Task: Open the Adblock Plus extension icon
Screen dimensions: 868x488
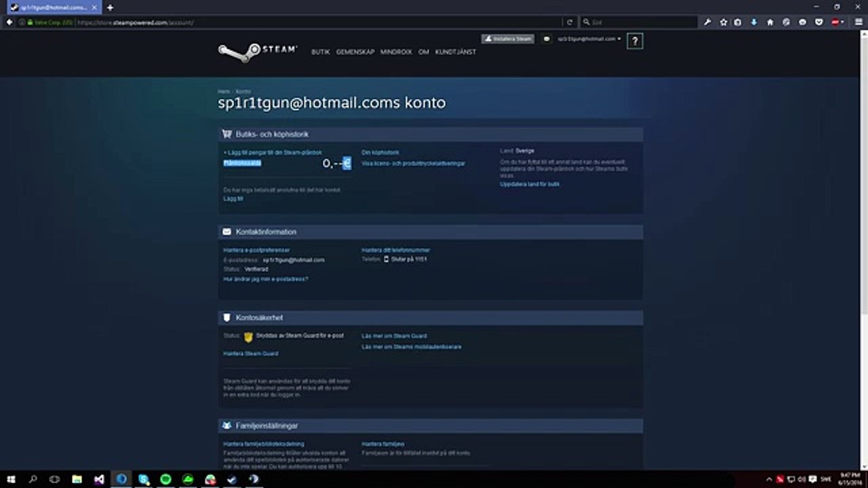Action: pos(836,22)
